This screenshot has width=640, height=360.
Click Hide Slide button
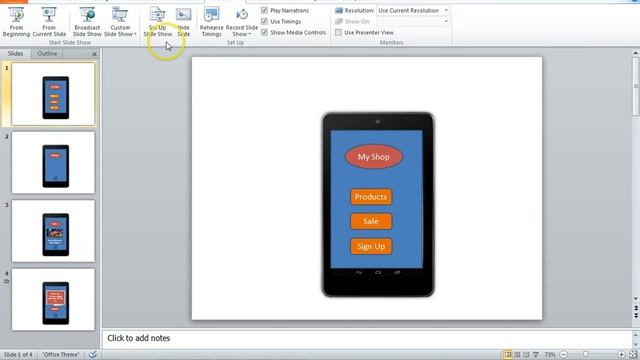point(184,22)
